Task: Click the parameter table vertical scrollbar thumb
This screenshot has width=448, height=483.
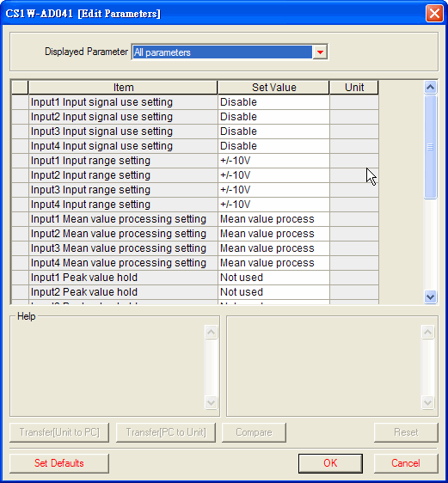Action: click(x=430, y=147)
